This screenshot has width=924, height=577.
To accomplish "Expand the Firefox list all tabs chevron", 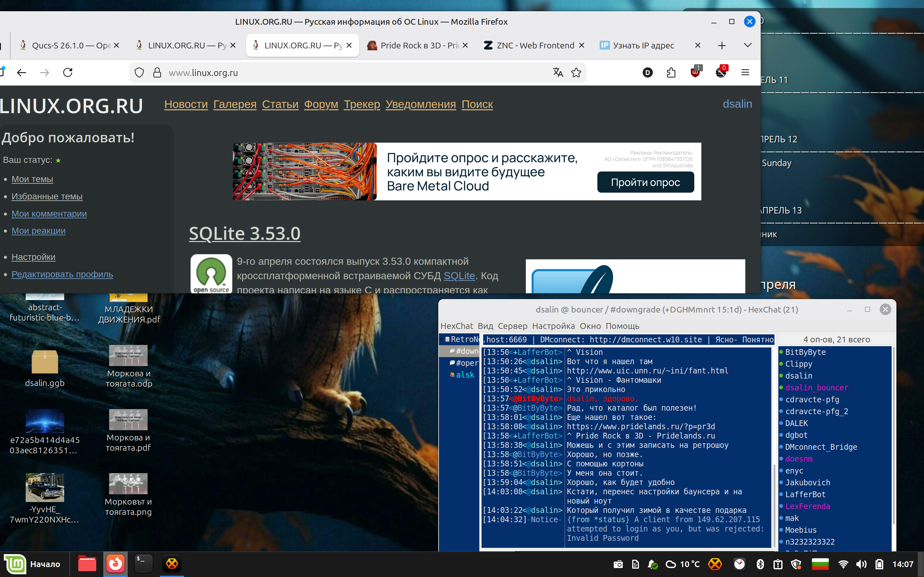I will coord(748,46).
